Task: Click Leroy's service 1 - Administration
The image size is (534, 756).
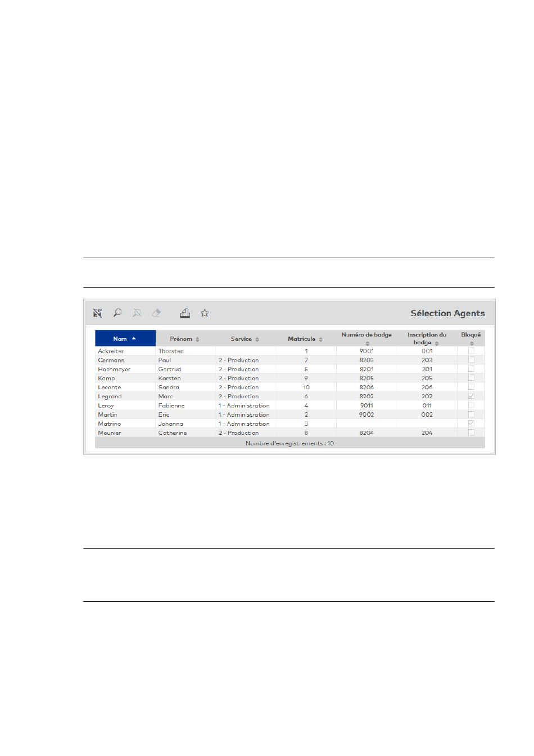Action: point(244,406)
